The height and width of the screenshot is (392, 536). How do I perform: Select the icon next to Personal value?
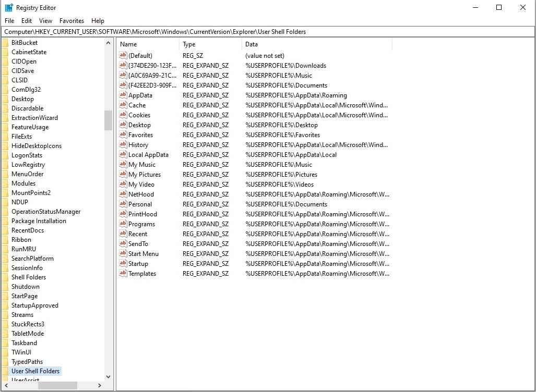[x=123, y=204]
